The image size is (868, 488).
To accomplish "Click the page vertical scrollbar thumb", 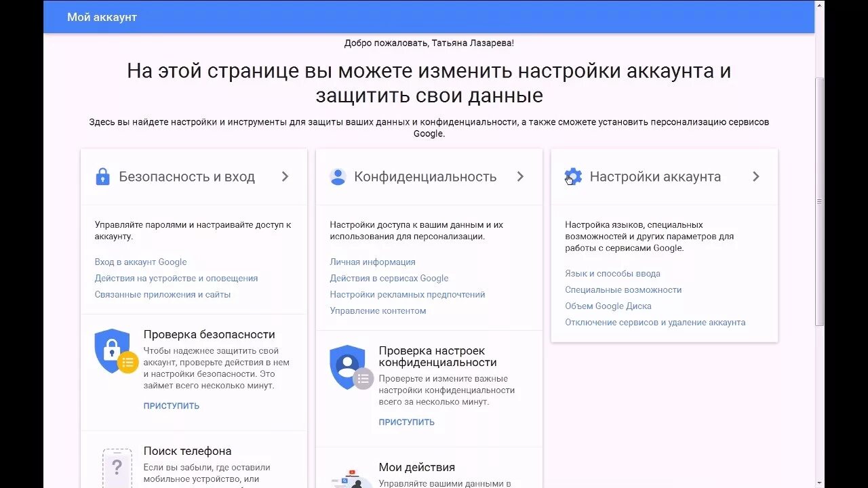I will tap(819, 201).
